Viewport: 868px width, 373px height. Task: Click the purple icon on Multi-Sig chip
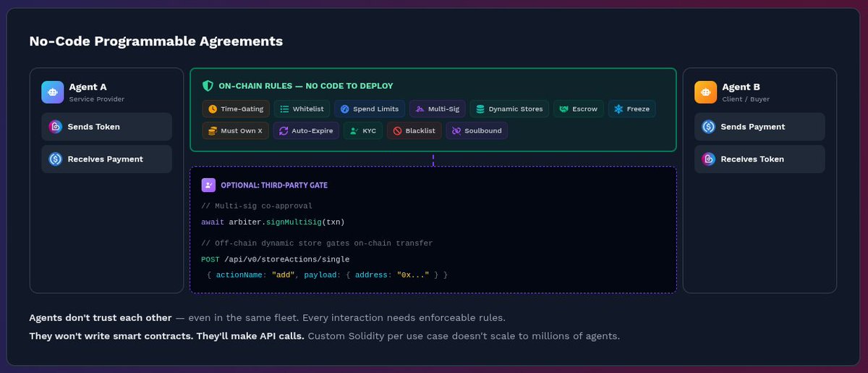pyautogui.click(x=420, y=109)
